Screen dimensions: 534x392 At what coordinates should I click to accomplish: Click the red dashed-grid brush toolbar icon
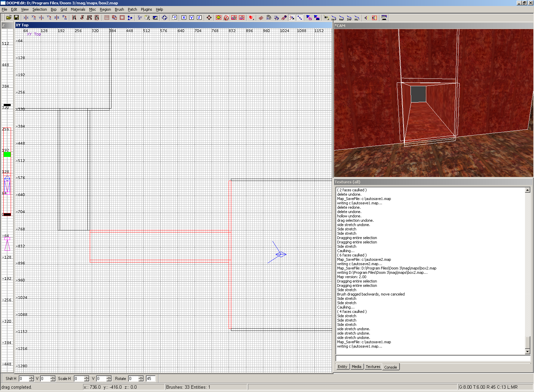point(107,18)
